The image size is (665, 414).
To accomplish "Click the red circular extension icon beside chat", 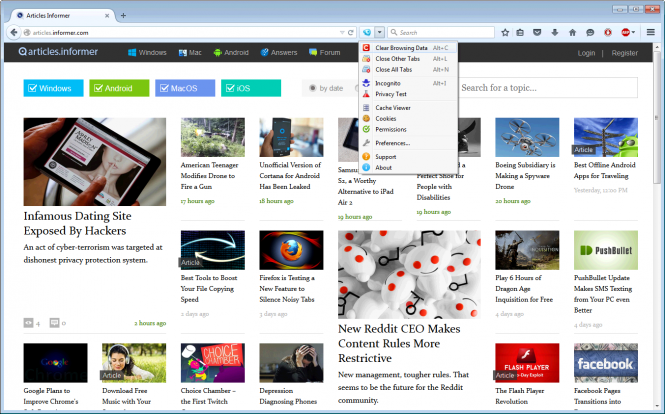I will click(x=608, y=32).
